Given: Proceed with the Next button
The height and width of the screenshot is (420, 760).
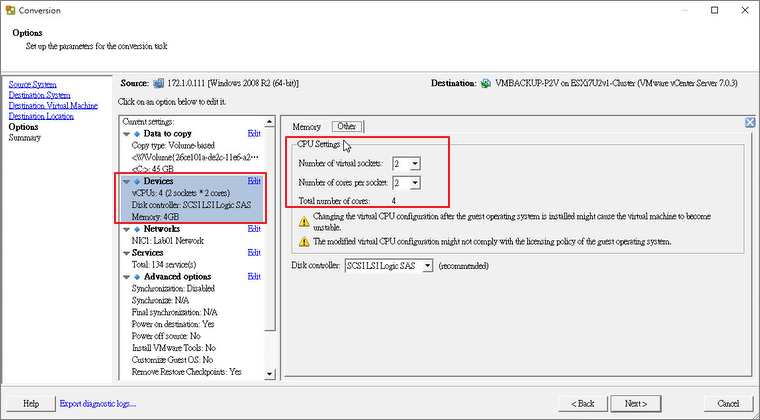Looking at the screenshot, I should 636,404.
